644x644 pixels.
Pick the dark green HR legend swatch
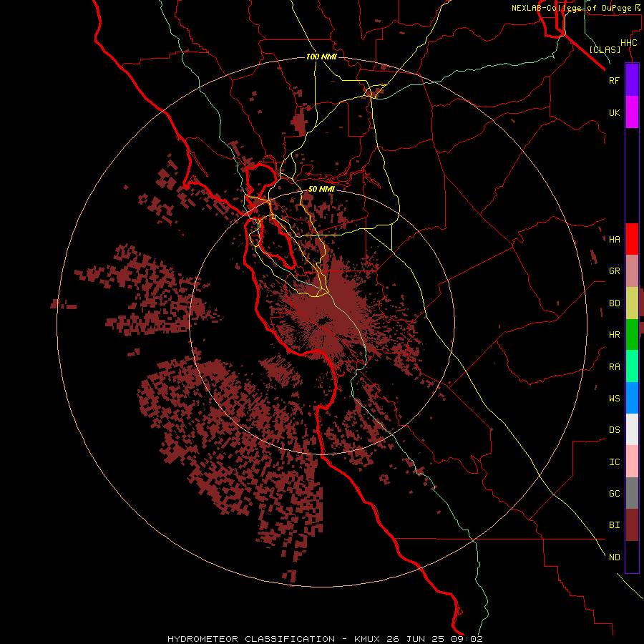[632, 335]
